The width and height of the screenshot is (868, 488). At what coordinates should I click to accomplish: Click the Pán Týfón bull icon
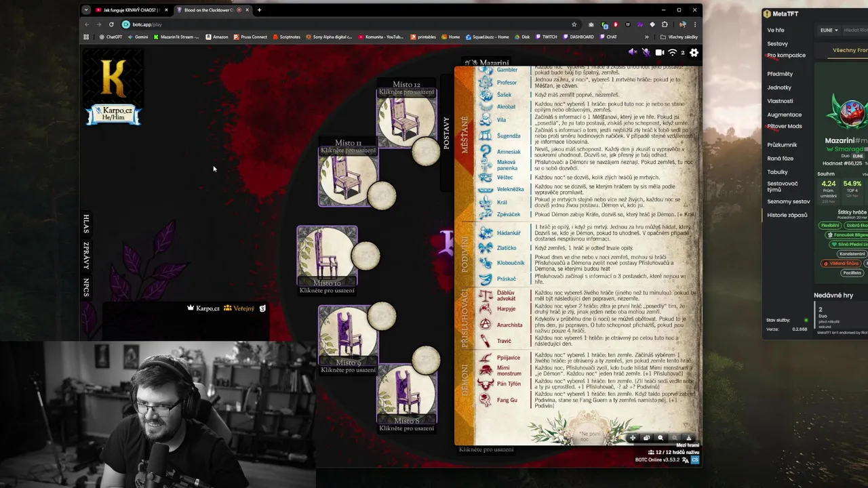486,384
